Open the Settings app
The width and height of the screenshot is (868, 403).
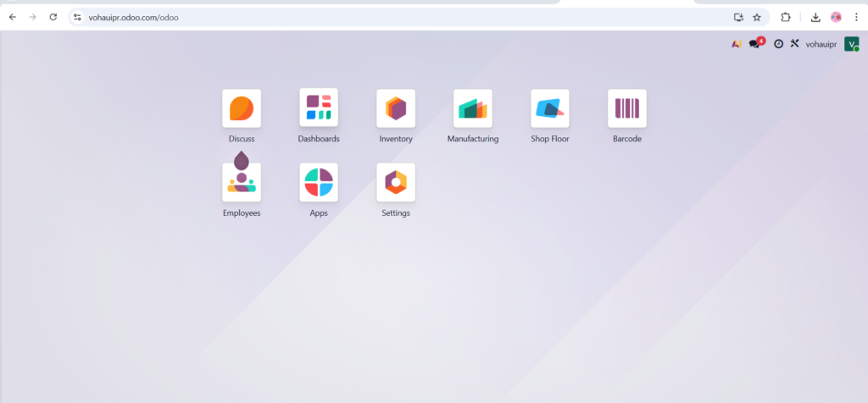click(396, 182)
